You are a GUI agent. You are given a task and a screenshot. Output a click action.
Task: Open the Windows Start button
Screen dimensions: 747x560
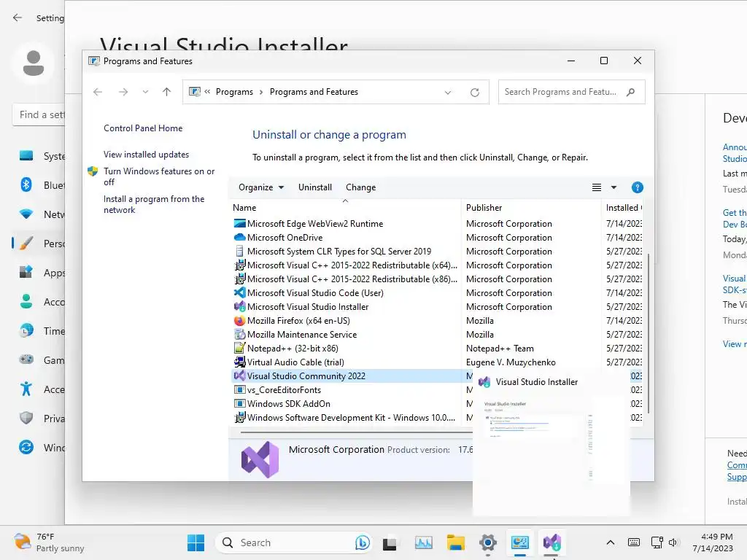click(x=196, y=542)
